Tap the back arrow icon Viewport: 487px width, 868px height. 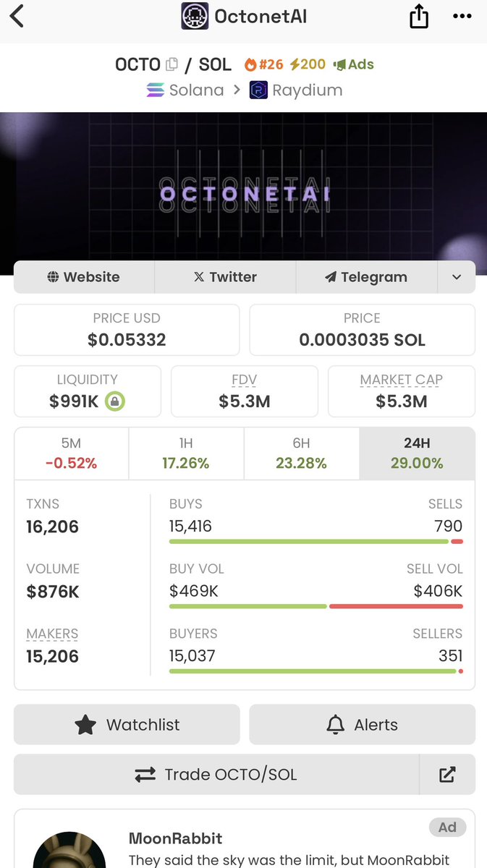click(17, 16)
